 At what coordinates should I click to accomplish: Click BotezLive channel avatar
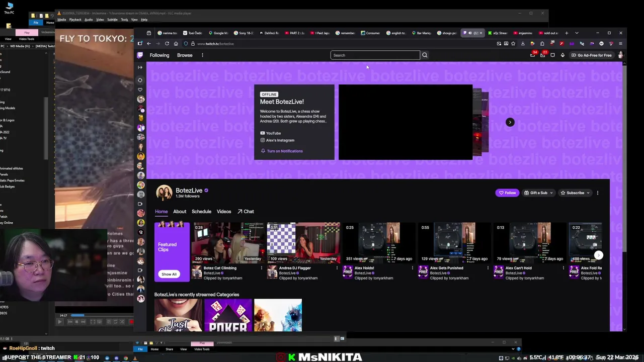[164, 193]
